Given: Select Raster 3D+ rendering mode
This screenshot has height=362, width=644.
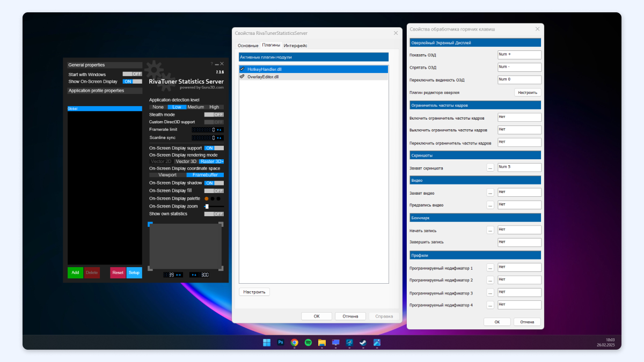Looking at the screenshot, I should pyautogui.click(x=211, y=161).
